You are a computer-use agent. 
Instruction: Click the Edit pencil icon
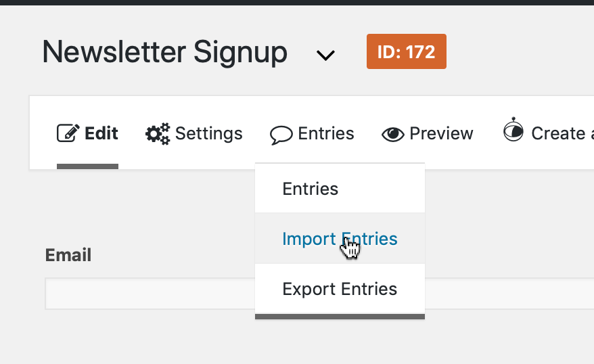pyautogui.click(x=68, y=133)
